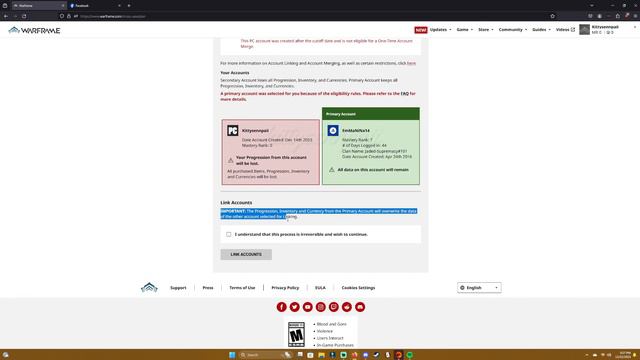The width and height of the screenshot is (640, 360).
Task: Open the Facebook social icon in the footer
Action: [281, 307]
